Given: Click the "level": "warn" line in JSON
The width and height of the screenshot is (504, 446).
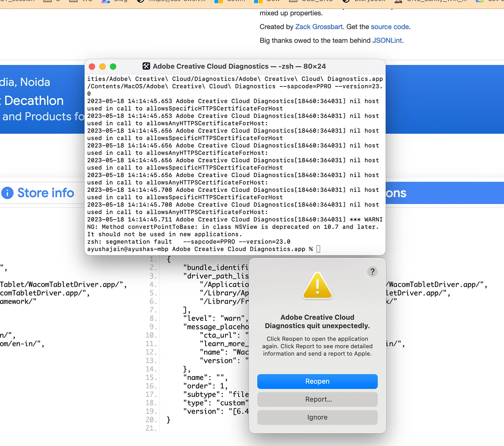Looking at the screenshot, I should tap(215, 318).
